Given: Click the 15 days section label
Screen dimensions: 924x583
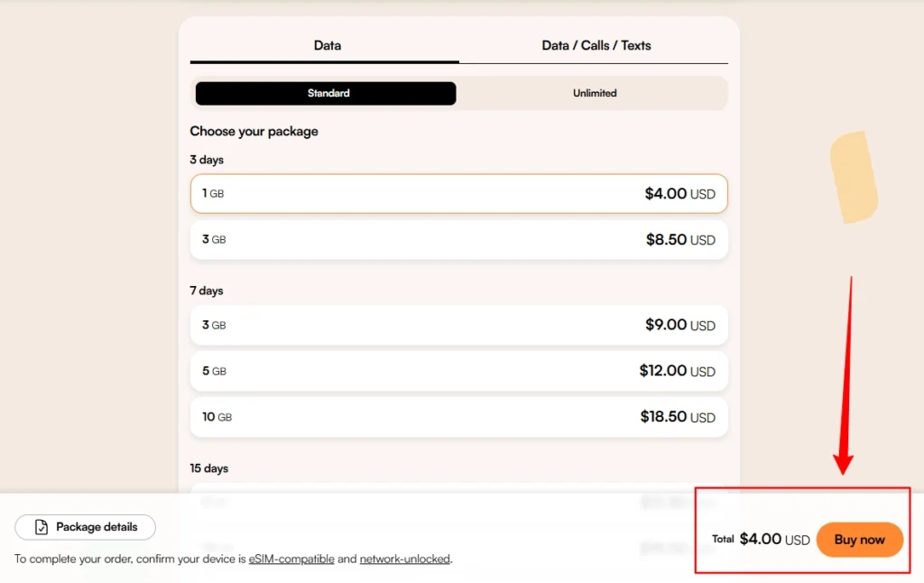Looking at the screenshot, I should [209, 468].
